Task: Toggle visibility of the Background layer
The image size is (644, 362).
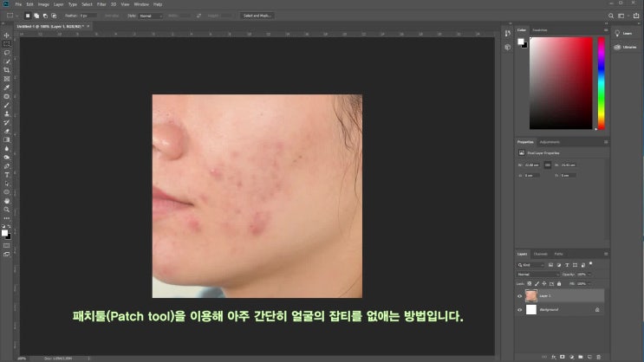Action: (x=520, y=309)
